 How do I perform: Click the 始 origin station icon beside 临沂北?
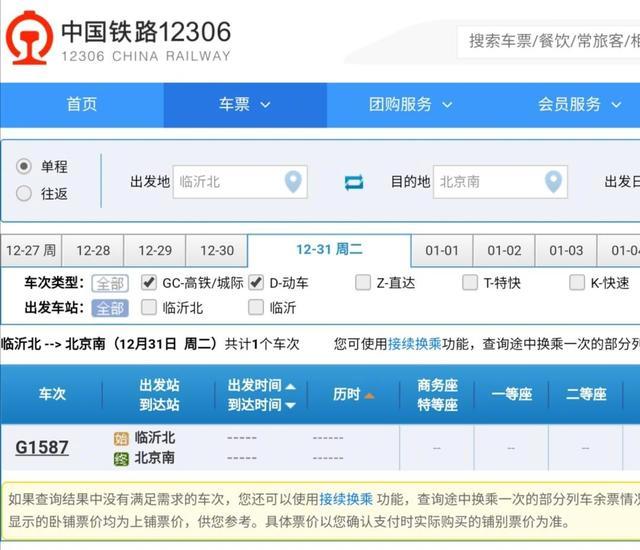[x=121, y=439]
